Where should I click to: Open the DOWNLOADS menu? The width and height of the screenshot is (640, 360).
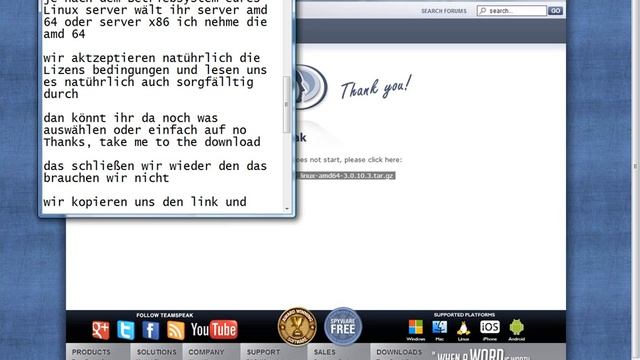pos(399,352)
